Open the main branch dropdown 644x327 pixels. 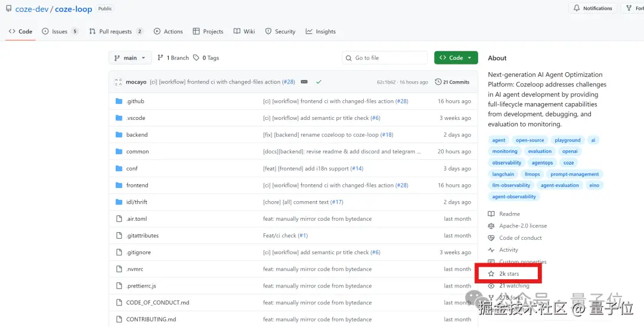(x=130, y=58)
